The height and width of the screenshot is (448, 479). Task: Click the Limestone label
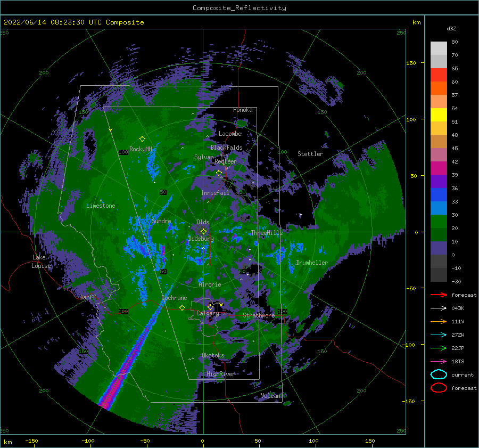click(x=101, y=206)
